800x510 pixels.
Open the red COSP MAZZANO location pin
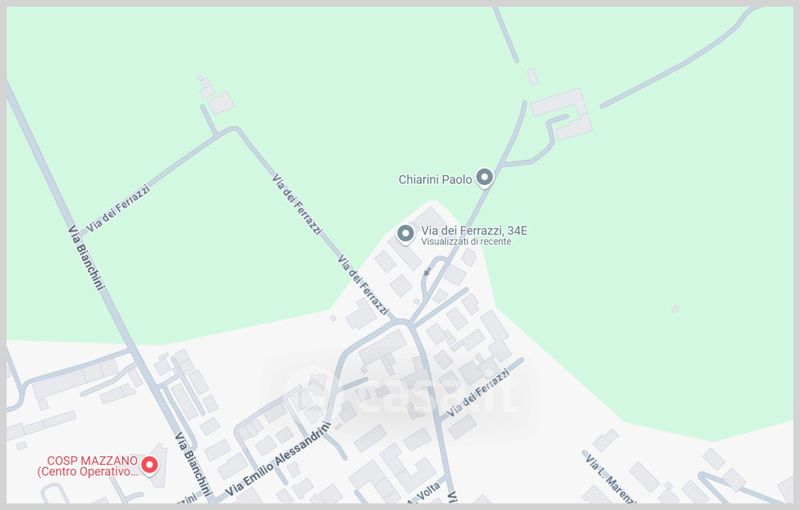[x=149, y=465]
